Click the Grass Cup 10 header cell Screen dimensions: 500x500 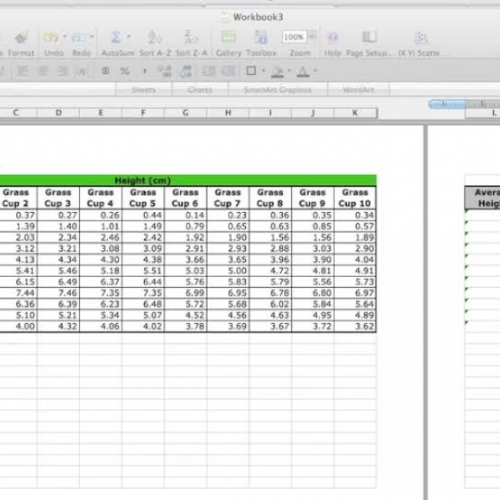point(355,198)
